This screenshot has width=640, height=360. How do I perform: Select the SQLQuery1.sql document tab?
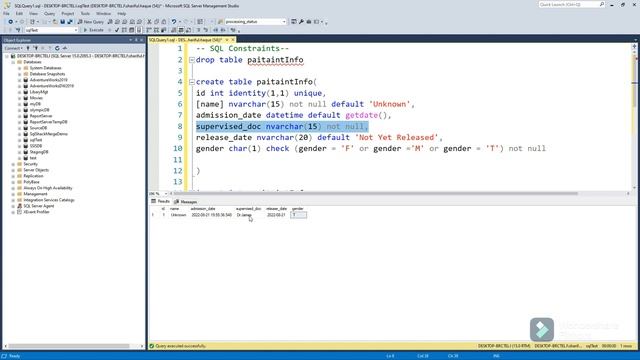point(186,40)
